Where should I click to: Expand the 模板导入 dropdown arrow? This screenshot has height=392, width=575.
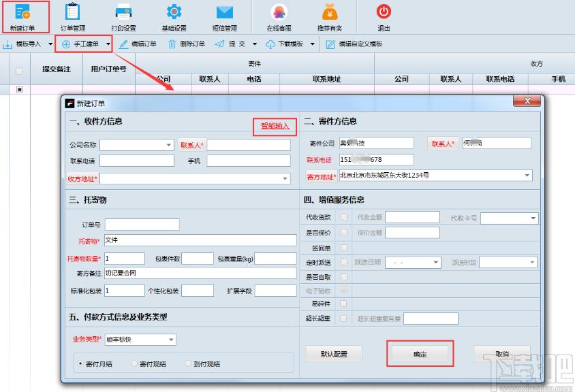coord(50,44)
